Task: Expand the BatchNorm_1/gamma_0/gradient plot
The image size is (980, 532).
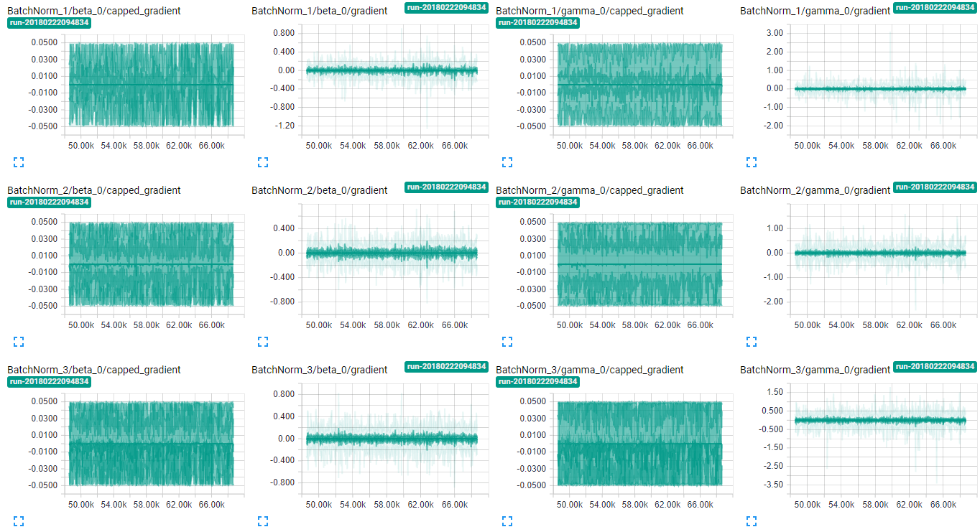Action: tap(752, 162)
